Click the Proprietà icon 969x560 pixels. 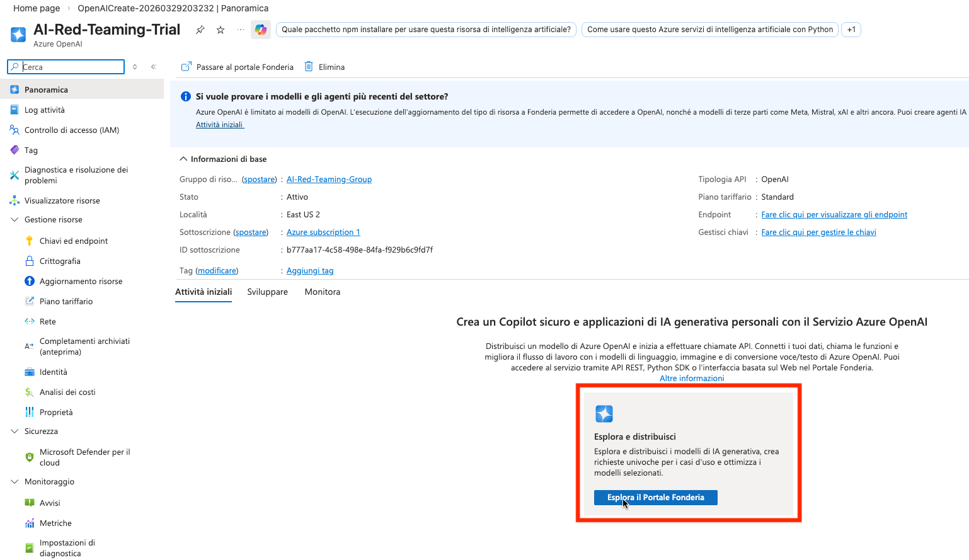(30, 413)
